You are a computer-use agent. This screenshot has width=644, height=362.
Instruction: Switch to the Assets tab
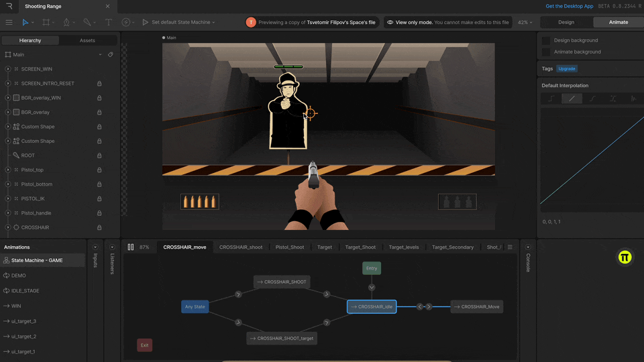tap(87, 40)
